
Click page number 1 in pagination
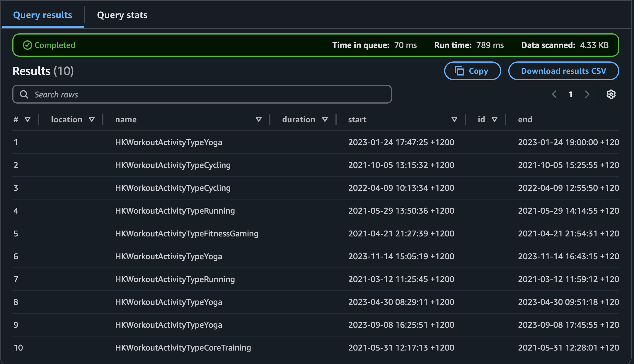click(570, 94)
